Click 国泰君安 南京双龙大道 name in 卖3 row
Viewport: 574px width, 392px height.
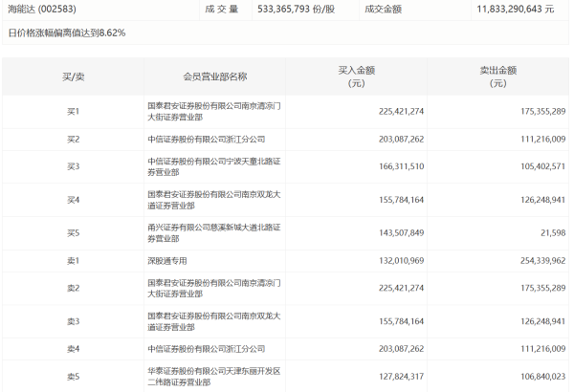click(x=214, y=321)
